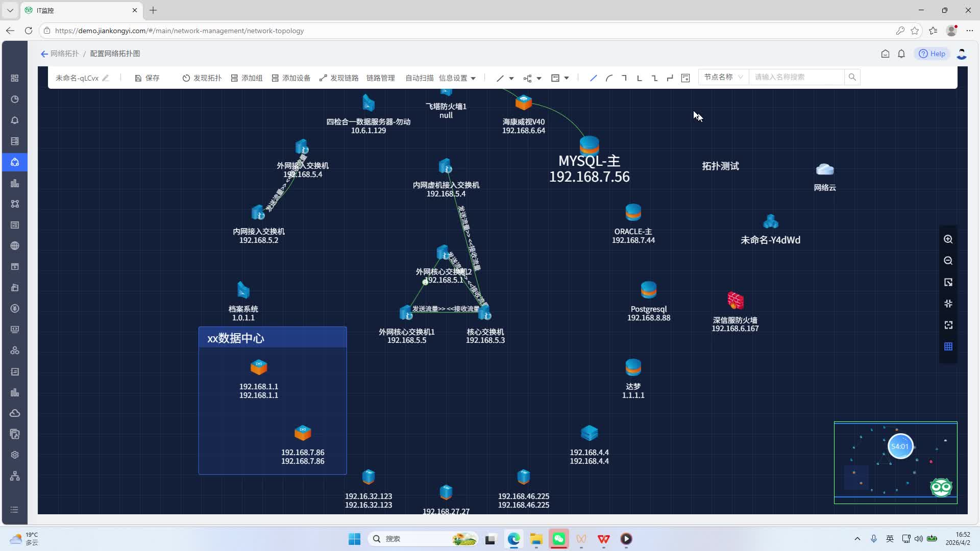The width and height of the screenshot is (980, 551).
Task: Edit topology name pencil icon
Action: [x=106, y=78]
